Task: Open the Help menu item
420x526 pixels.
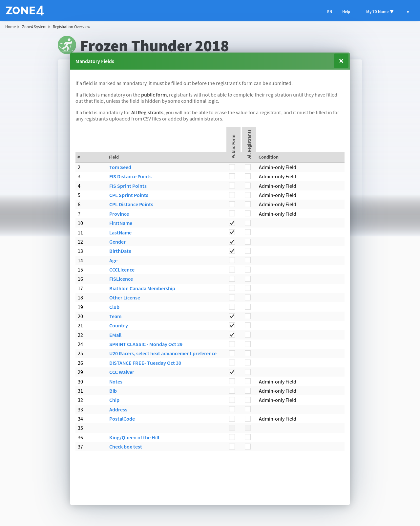Action: (346, 12)
